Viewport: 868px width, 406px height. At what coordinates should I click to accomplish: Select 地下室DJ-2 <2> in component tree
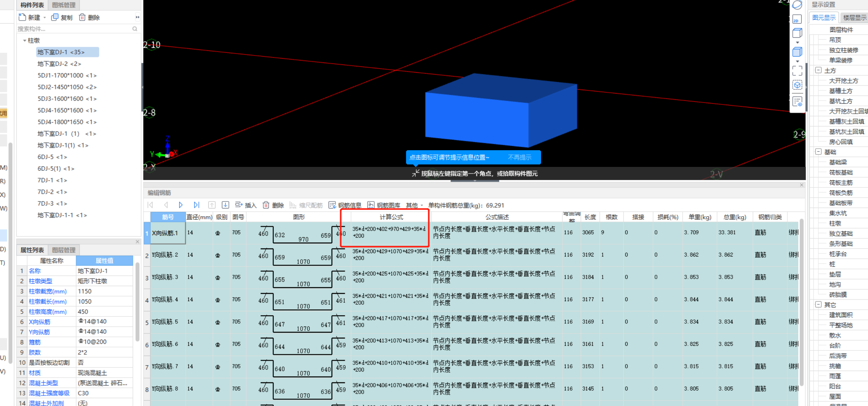pyautogui.click(x=59, y=64)
